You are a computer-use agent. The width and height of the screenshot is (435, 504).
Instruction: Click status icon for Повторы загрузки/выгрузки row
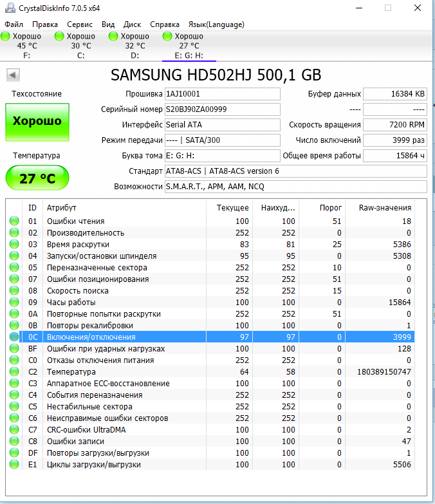(14, 453)
